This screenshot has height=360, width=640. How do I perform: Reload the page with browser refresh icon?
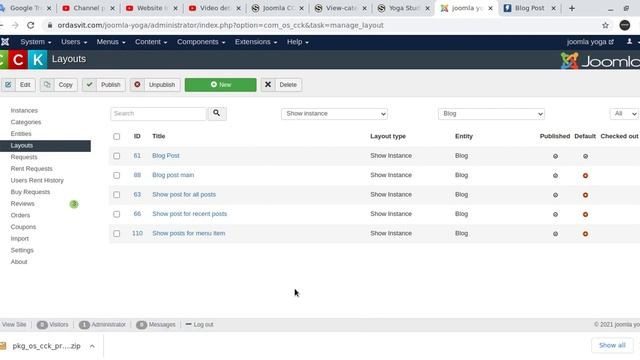click(x=31, y=25)
